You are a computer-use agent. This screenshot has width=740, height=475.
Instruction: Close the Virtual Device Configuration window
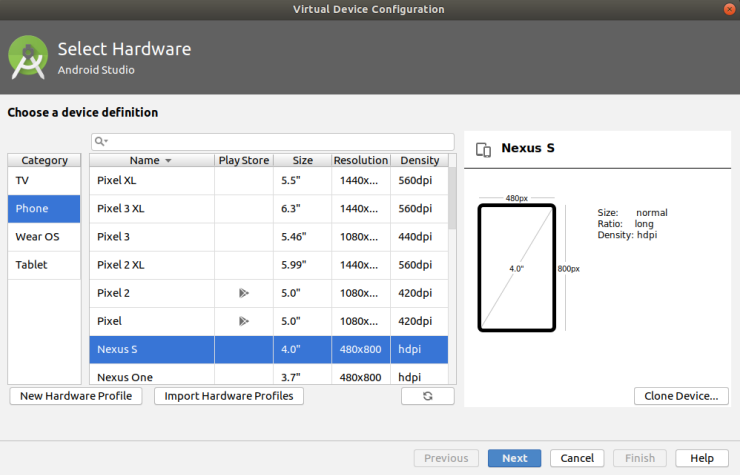(x=729, y=9)
